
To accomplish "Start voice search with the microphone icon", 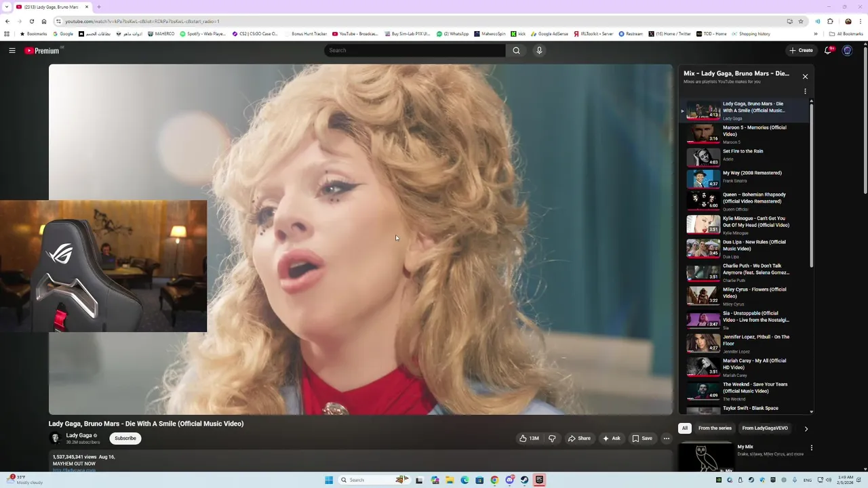I will point(539,50).
